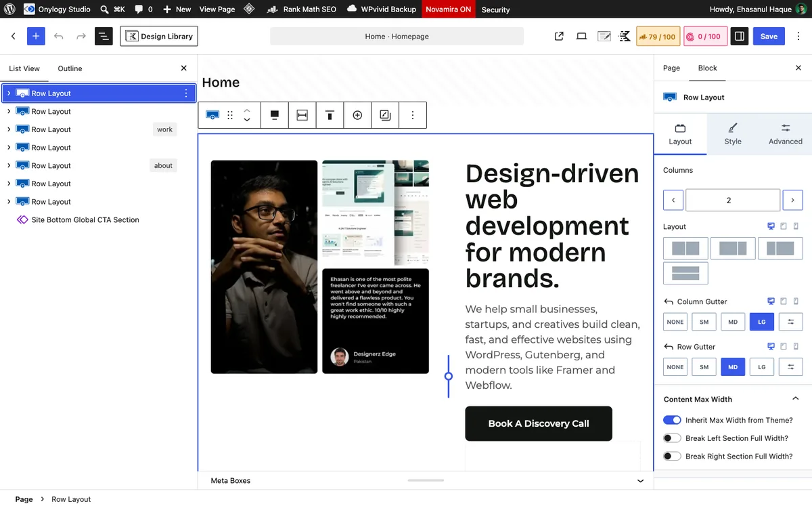Toggle the document overview list icon

(x=104, y=36)
